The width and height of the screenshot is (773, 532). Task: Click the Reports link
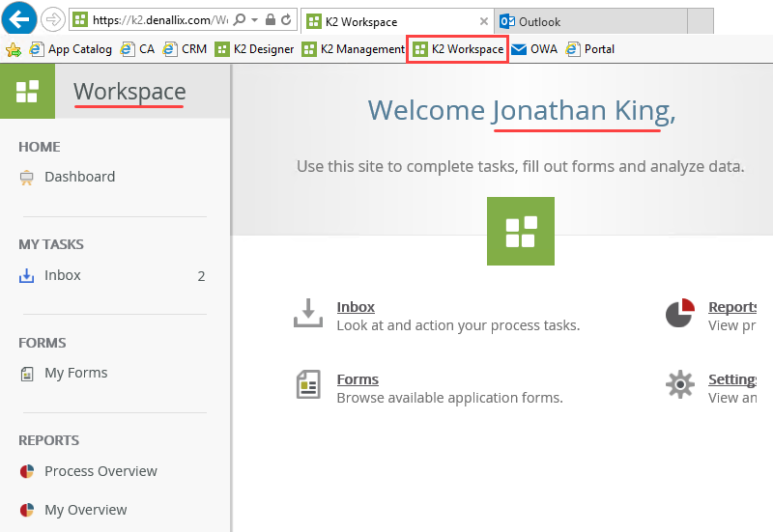click(732, 307)
